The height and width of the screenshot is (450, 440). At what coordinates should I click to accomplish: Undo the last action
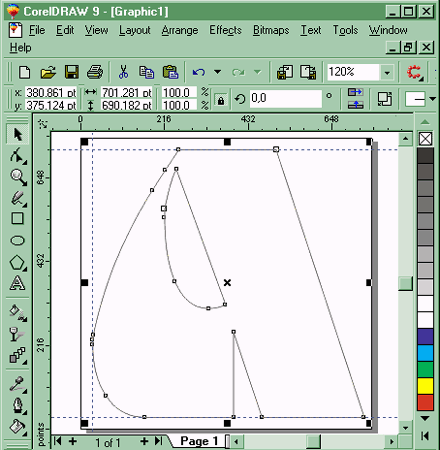(x=199, y=72)
